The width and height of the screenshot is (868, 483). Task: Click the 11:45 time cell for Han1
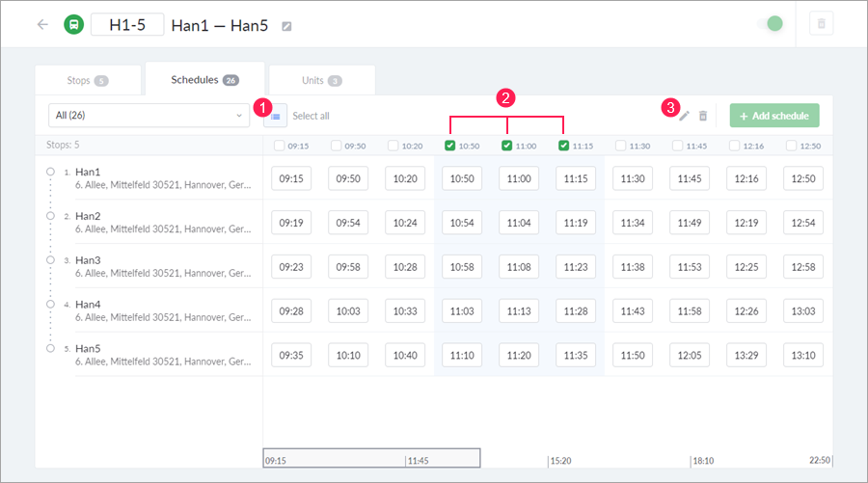pos(691,178)
